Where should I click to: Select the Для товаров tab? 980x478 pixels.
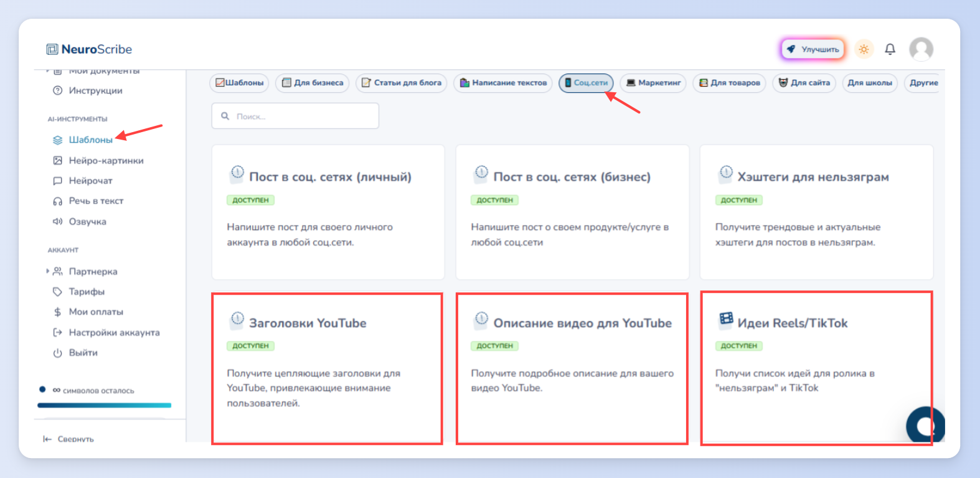coord(729,83)
